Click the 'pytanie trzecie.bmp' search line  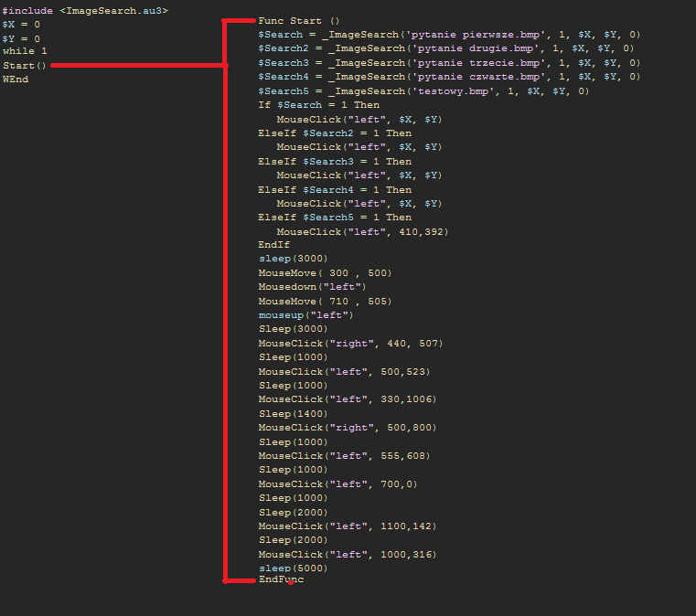(449, 63)
